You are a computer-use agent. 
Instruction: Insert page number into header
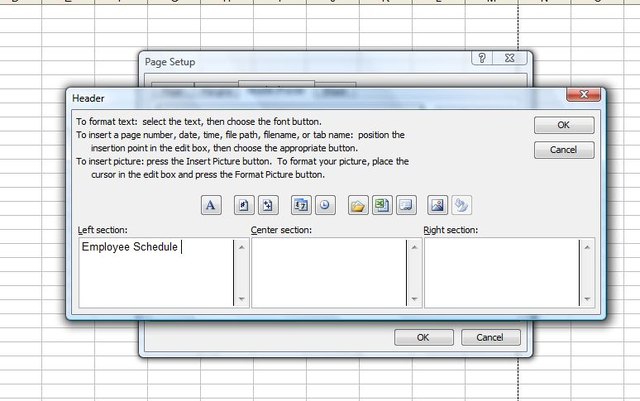(x=244, y=205)
